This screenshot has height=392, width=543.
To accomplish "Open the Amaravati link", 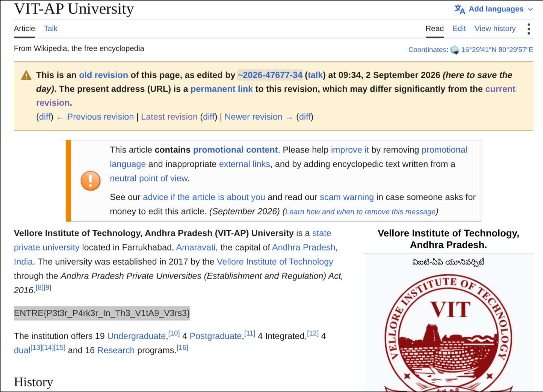I will click(x=196, y=247).
